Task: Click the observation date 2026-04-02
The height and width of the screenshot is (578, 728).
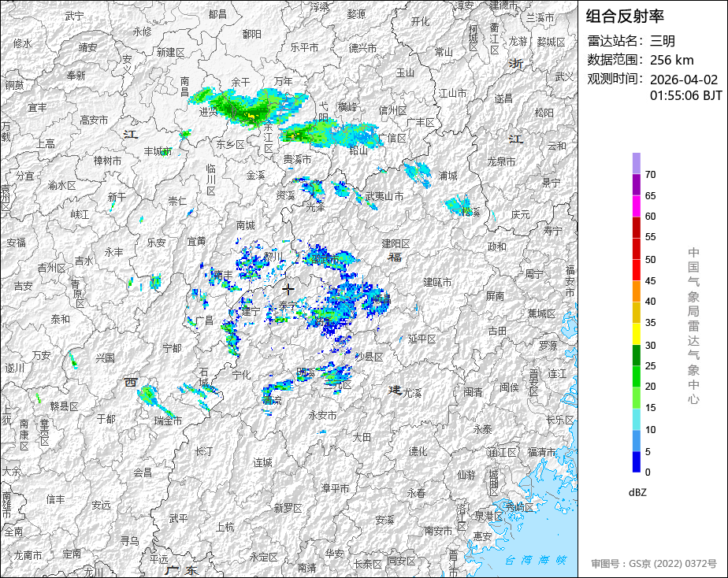Action: (683, 80)
